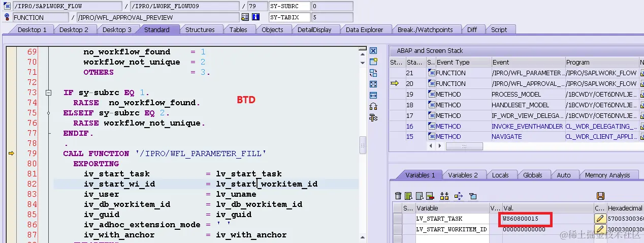Click the gear icon before FUNCTION field
Screen dimensions: 644x243
click(7, 17)
